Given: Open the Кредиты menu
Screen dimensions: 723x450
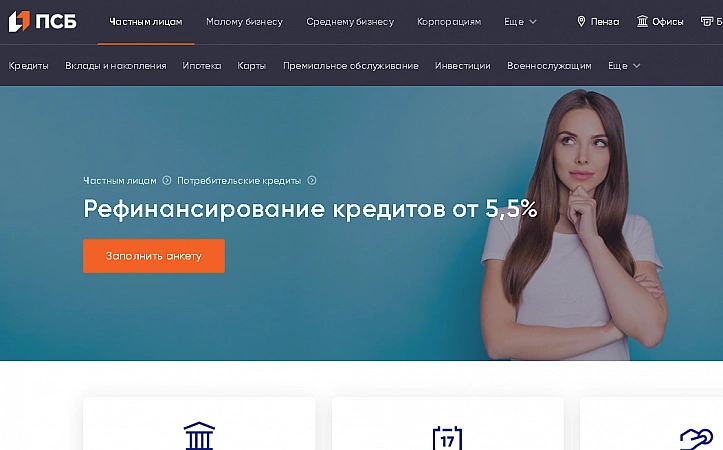Looking at the screenshot, I should [28, 66].
